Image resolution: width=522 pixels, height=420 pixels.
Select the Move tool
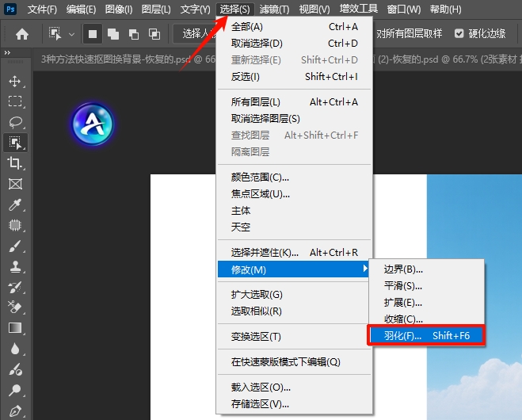pyautogui.click(x=14, y=82)
